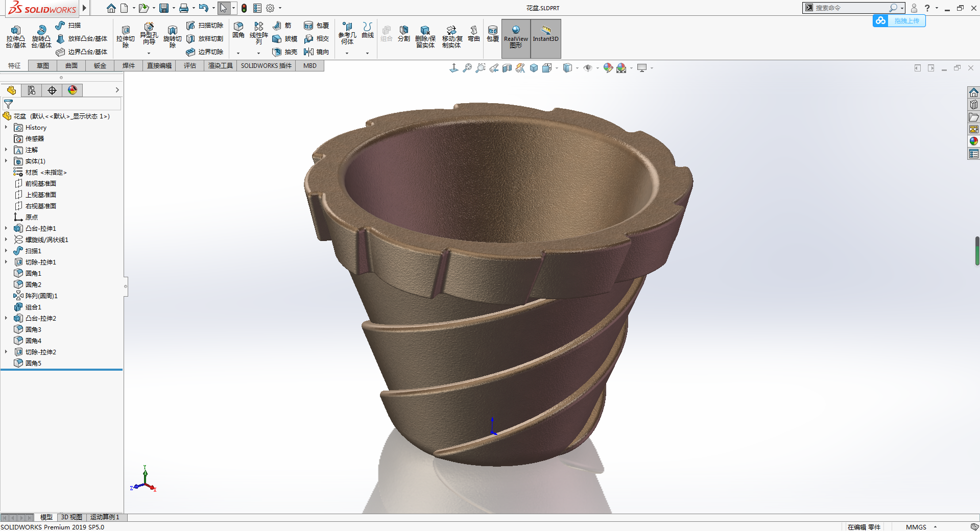
Task: Select the 弯曲 flex tool
Action: click(474, 33)
